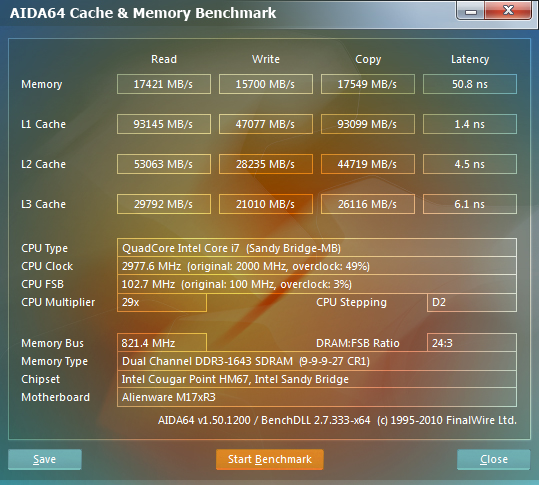Click the L2 Cache Write 28235 MB/s field
Screen dimensions: 539x485
coord(266,164)
